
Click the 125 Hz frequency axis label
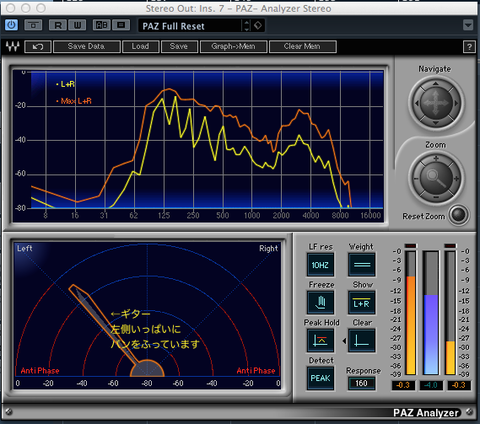[x=164, y=216]
